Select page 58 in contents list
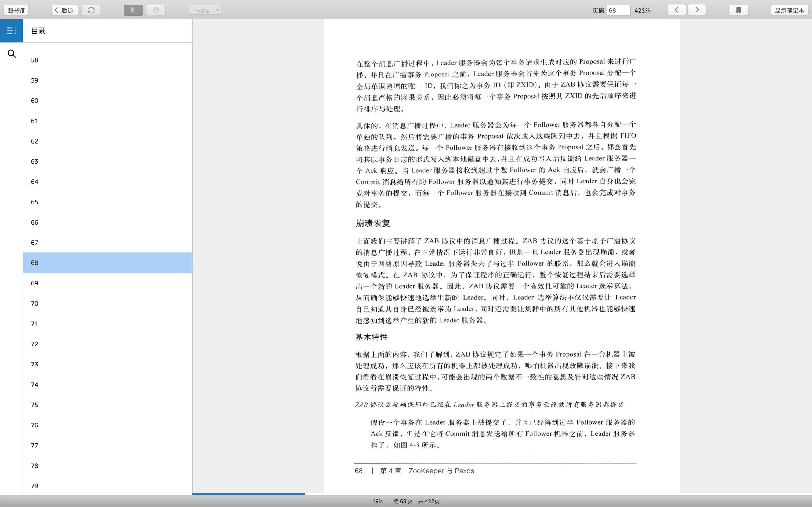Screen dimensions: 812x507 click(35, 60)
